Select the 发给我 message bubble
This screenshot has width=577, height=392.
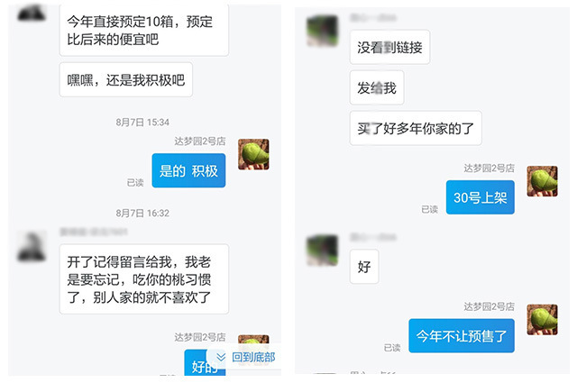coord(377,88)
